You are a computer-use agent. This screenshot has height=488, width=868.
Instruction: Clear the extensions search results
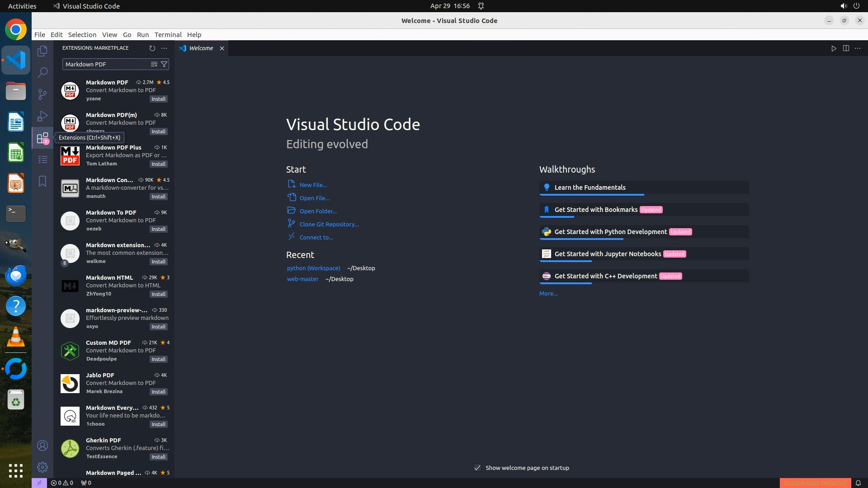coord(154,64)
